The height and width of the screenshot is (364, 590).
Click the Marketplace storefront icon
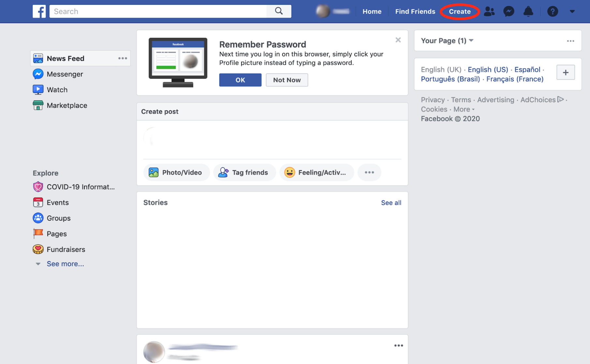tap(38, 105)
